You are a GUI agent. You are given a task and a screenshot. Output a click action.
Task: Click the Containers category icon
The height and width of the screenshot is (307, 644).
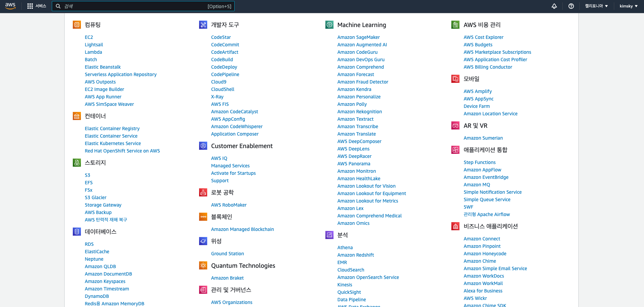[x=77, y=116]
